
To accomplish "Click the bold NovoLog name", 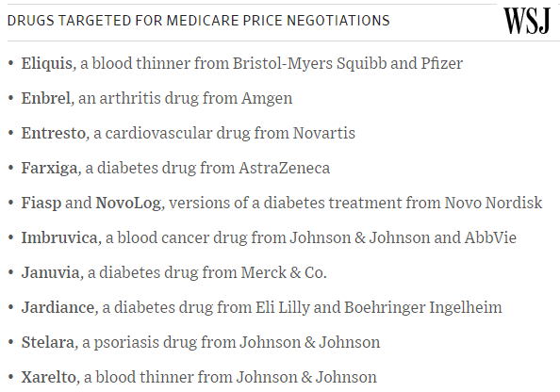I will coord(128,204).
